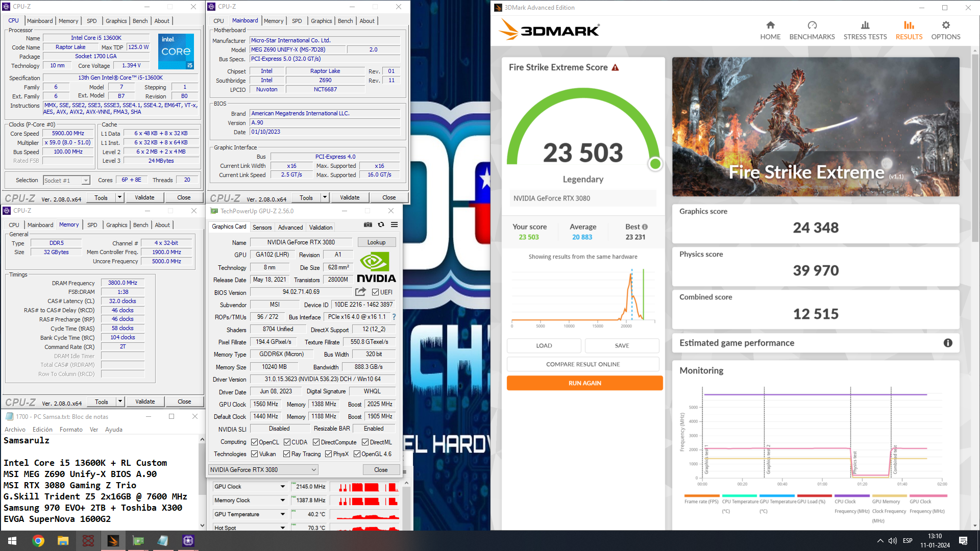Open Estimated game performance info icon

coord(948,343)
